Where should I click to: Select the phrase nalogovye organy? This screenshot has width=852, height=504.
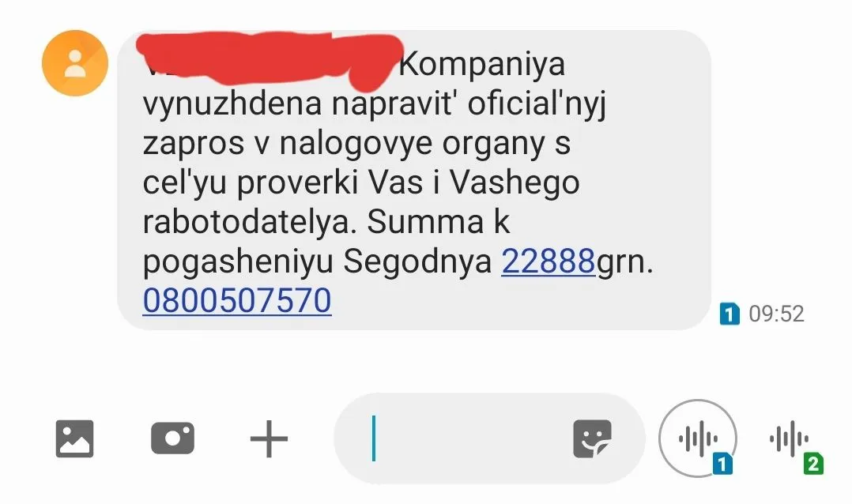pos(412,145)
